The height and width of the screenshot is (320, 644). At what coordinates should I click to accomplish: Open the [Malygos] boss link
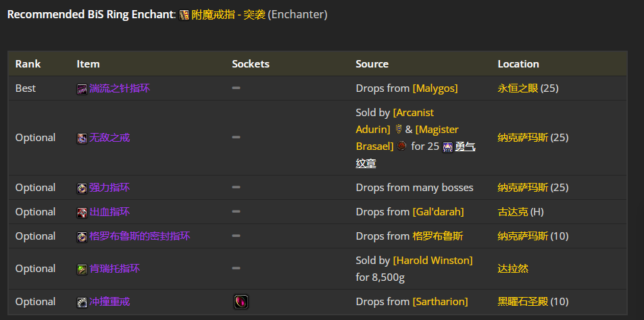[435, 88]
